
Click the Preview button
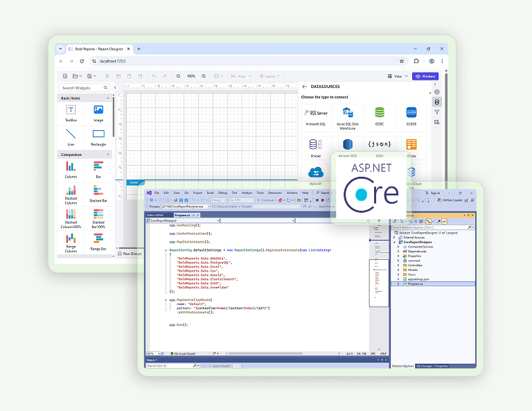pos(425,76)
